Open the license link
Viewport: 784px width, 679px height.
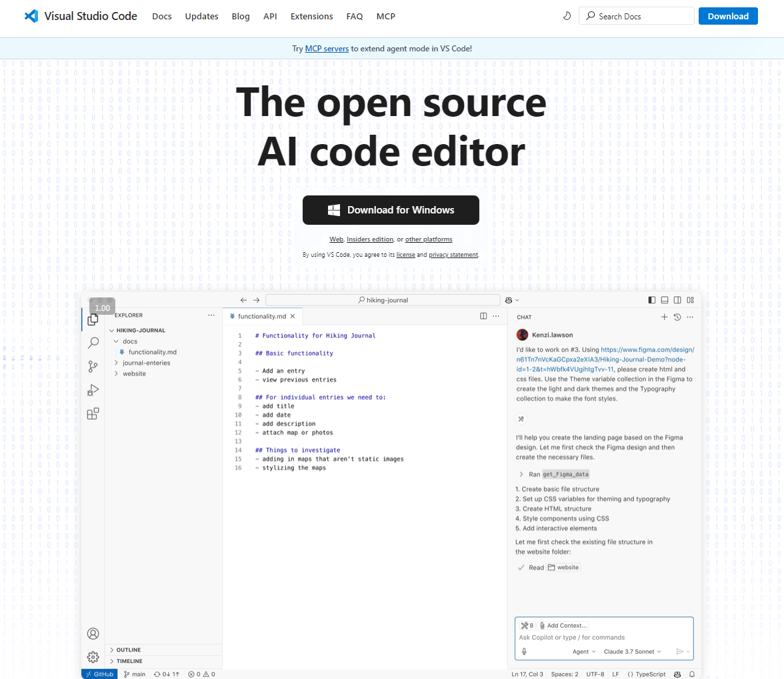pos(405,255)
